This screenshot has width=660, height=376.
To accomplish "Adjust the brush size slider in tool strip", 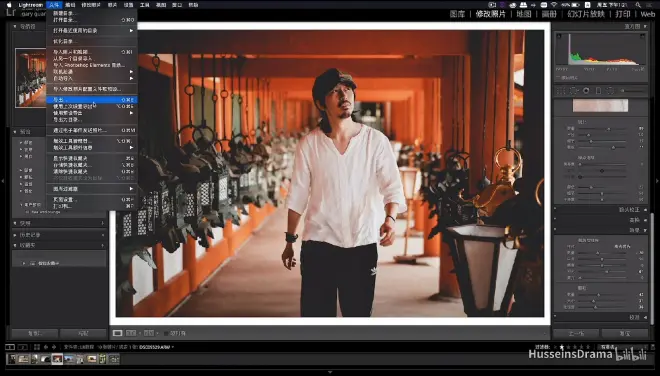I will (632, 91).
